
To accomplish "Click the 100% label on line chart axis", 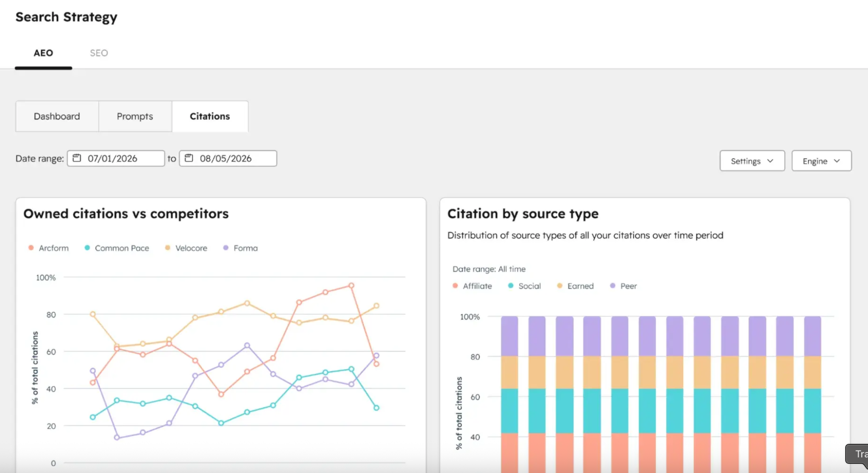I will pyautogui.click(x=46, y=278).
